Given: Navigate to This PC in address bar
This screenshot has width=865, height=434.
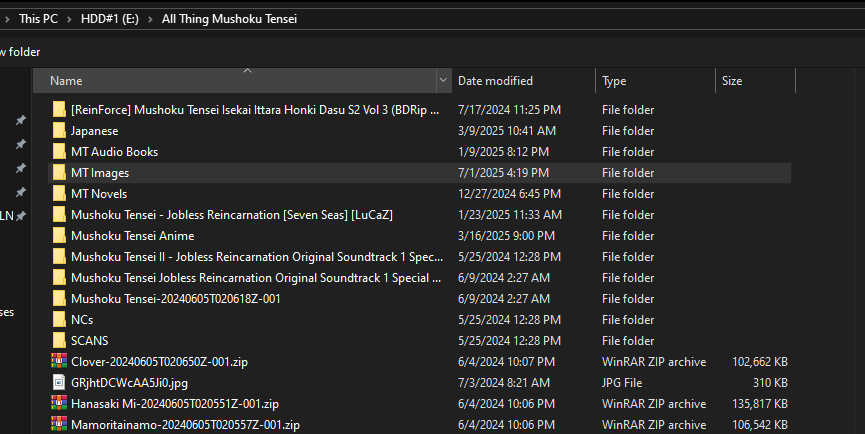Looking at the screenshot, I should tap(38, 19).
